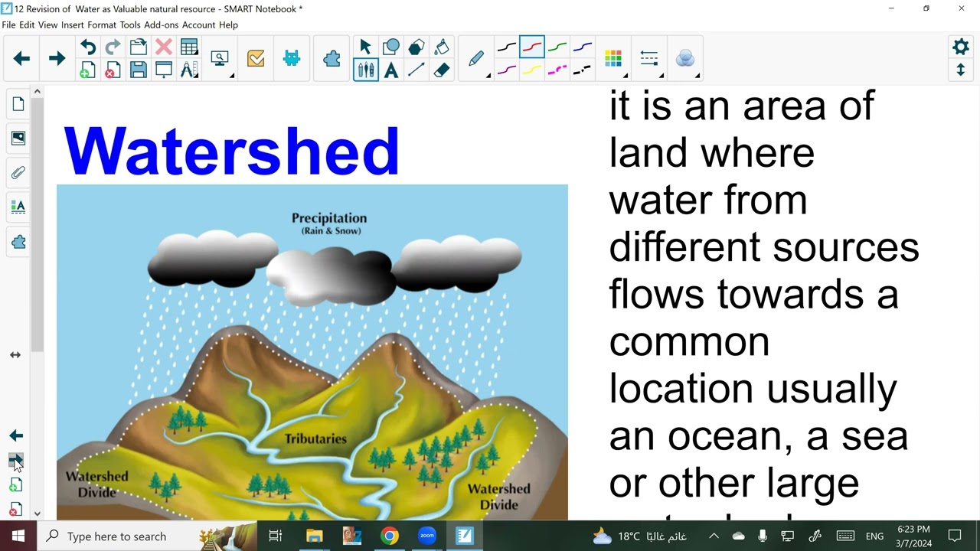Open the Gallery sidebar tab

(18, 139)
